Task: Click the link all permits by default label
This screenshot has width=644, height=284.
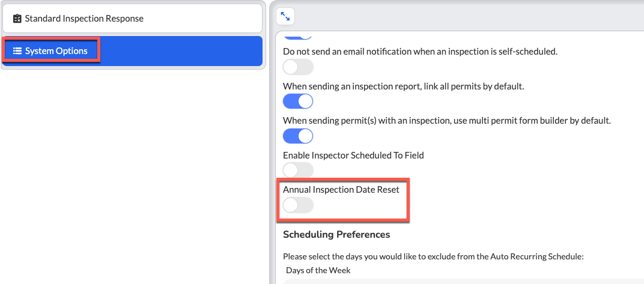Action: click(403, 86)
